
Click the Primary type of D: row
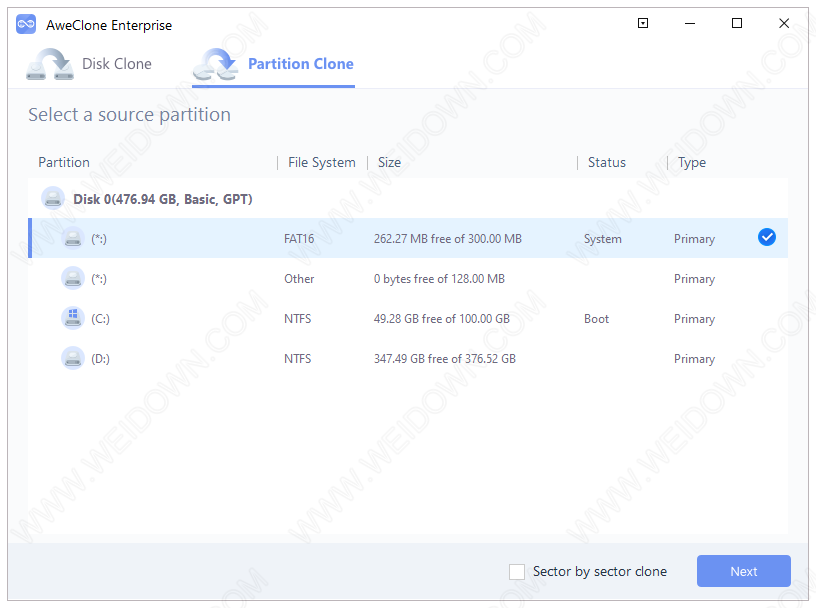click(x=694, y=359)
